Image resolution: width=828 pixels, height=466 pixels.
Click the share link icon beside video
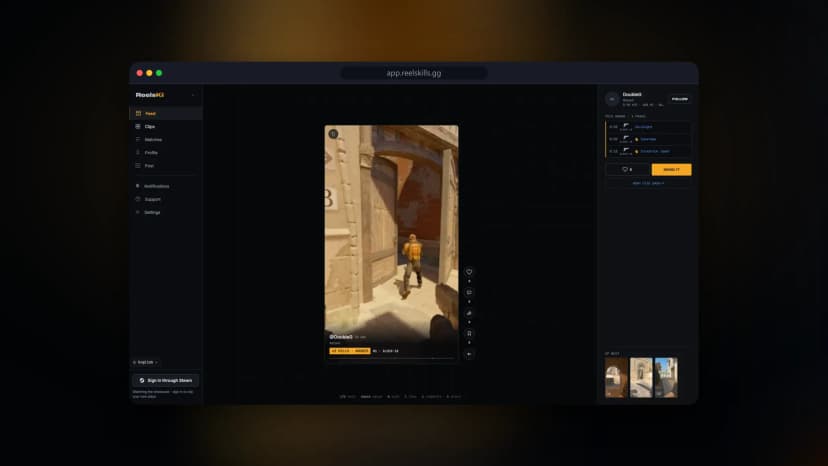pos(469,313)
